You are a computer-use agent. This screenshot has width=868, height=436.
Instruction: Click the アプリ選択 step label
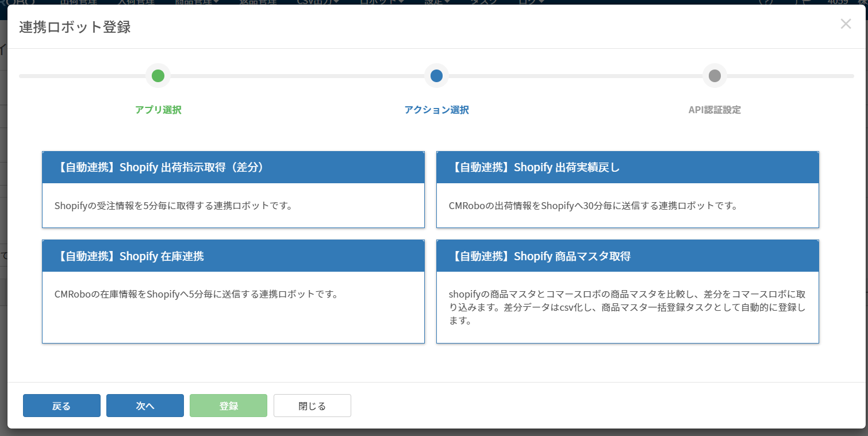(158, 110)
